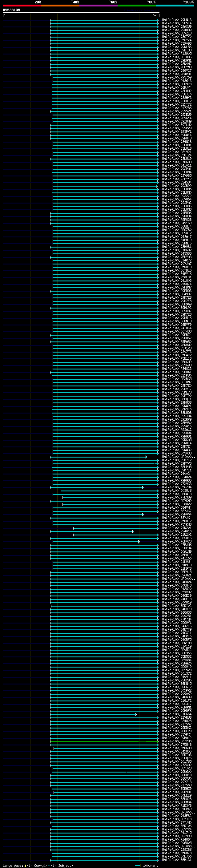The height and width of the screenshot is (868, 197).
Task: Open hit UniRef100_Q9FYV3
Action: click(x=176, y=463)
